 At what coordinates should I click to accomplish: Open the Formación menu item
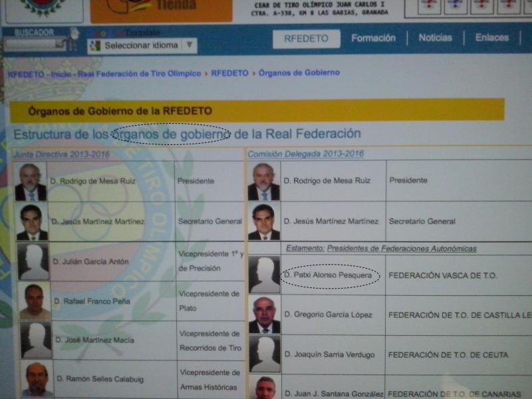373,39
